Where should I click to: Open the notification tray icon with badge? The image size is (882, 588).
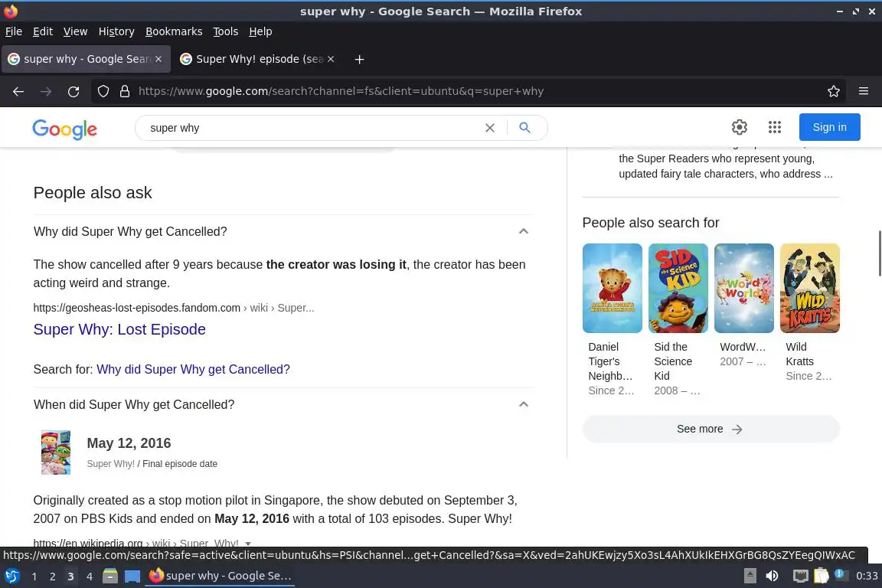pyautogui.click(x=841, y=574)
